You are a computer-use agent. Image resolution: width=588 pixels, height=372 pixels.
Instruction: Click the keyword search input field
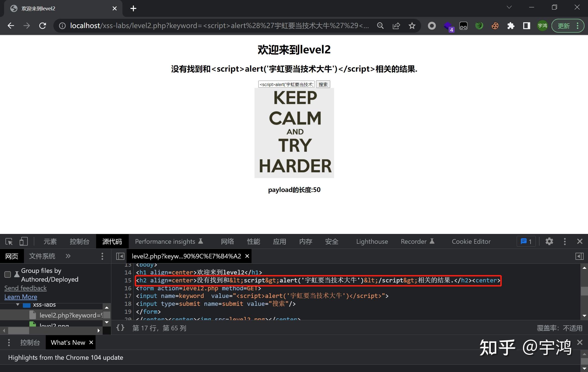286,84
